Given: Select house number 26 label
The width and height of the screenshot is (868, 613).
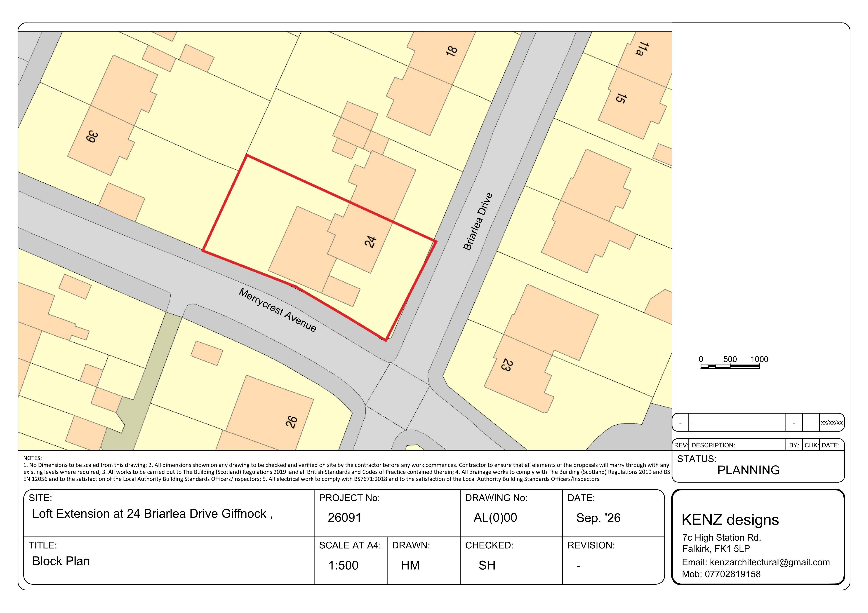Looking at the screenshot, I should click(291, 422).
